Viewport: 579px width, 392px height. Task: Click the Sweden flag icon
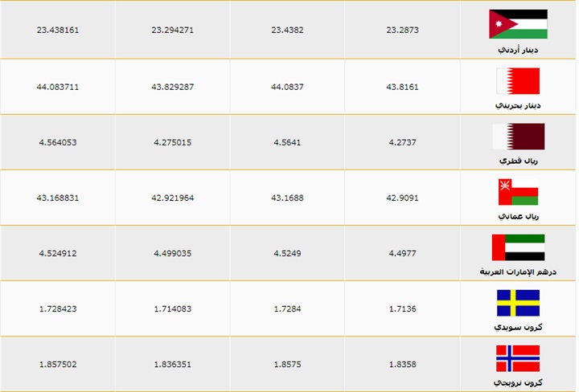tap(518, 303)
